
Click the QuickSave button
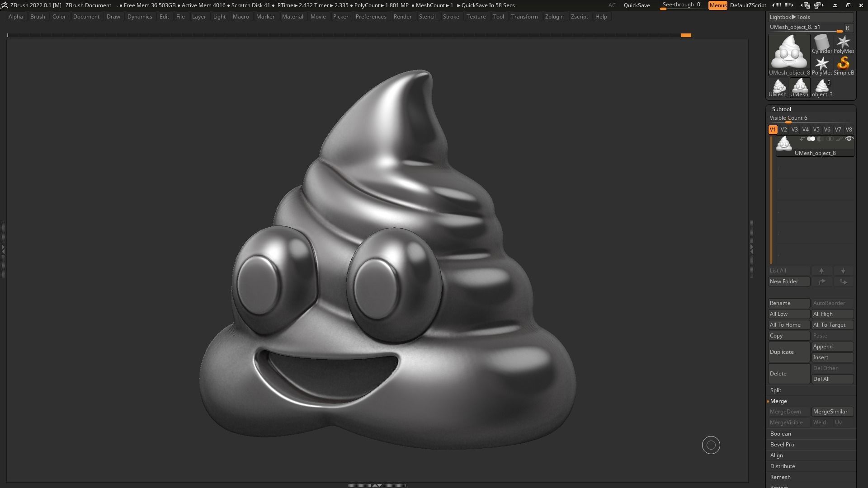point(637,5)
